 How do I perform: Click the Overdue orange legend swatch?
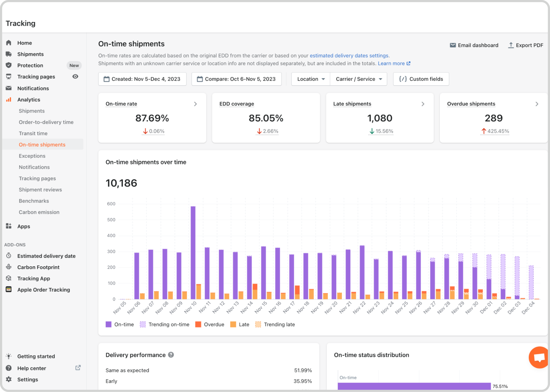pyautogui.click(x=198, y=324)
